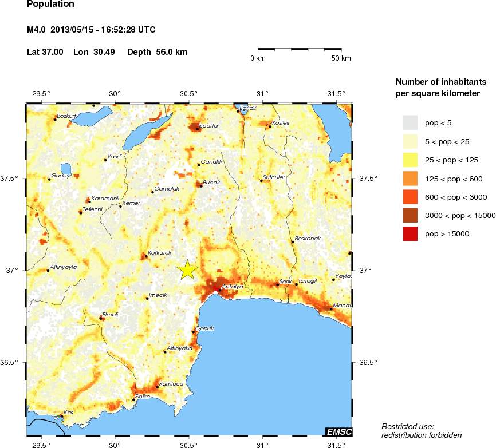Click the Korkuteli city marker dot
The height and width of the screenshot is (448, 496).
pos(146,256)
